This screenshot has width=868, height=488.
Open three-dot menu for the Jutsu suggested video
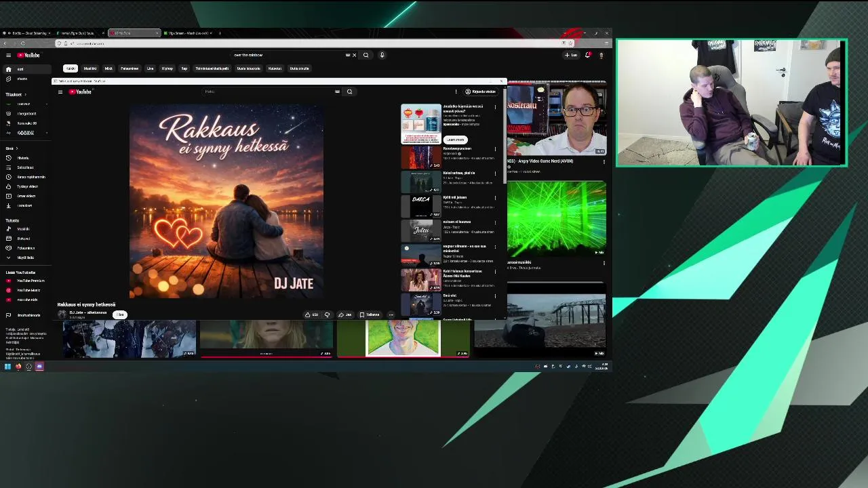(495, 222)
